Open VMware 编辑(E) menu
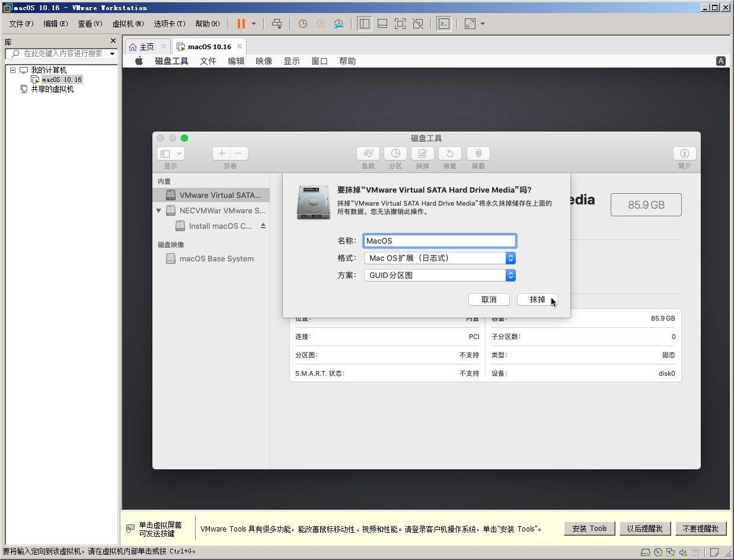 (x=56, y=24)
